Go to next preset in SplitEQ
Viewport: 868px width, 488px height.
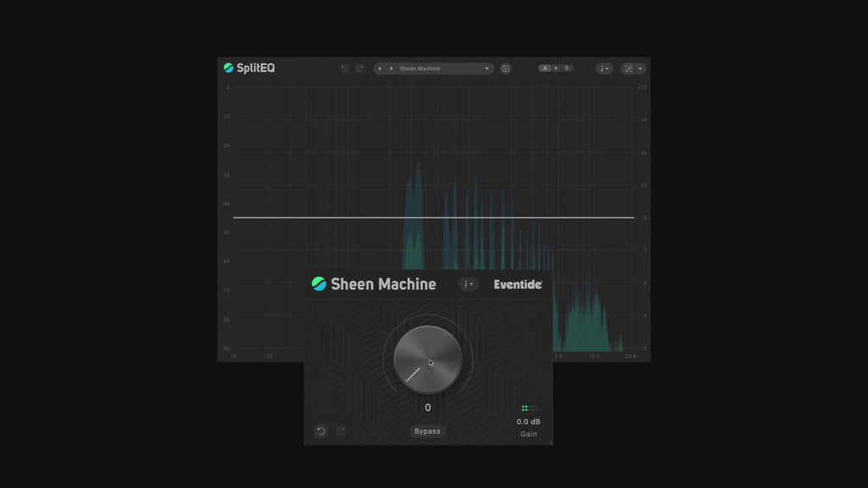392,69
